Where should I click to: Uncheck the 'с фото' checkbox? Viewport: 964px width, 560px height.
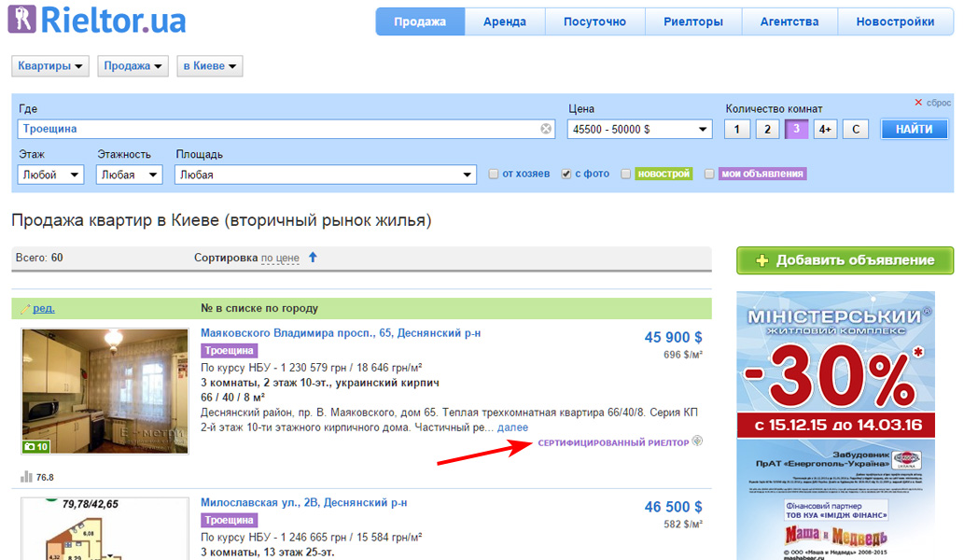(566, 174)
